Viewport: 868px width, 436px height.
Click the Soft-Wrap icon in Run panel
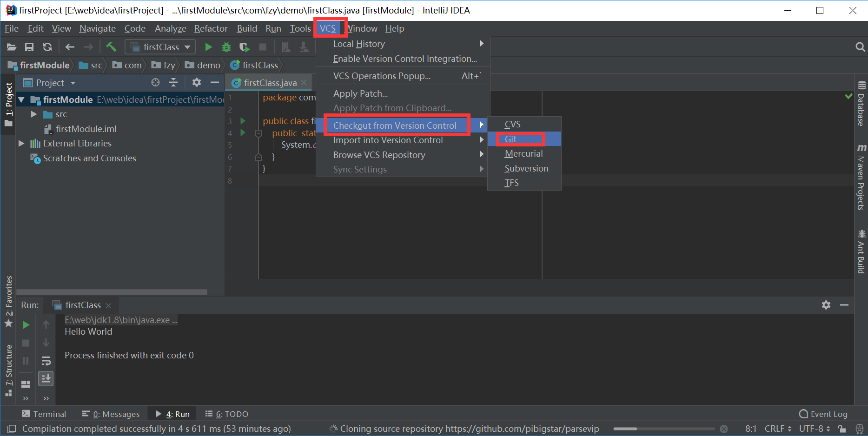pos(46,361)
